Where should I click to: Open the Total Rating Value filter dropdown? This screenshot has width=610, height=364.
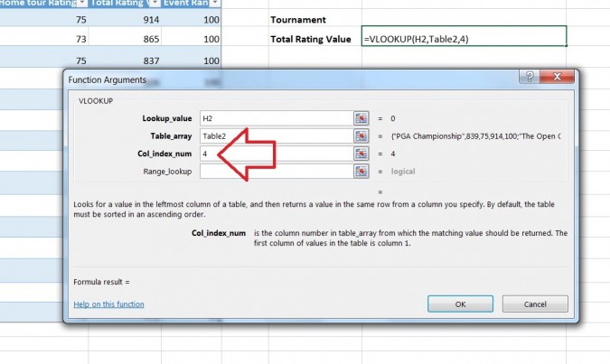point(155,3)
